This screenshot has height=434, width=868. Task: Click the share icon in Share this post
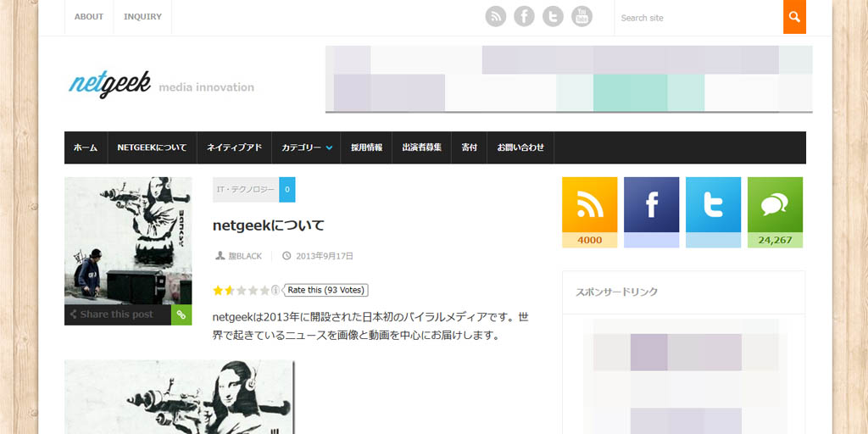point(73,314)
